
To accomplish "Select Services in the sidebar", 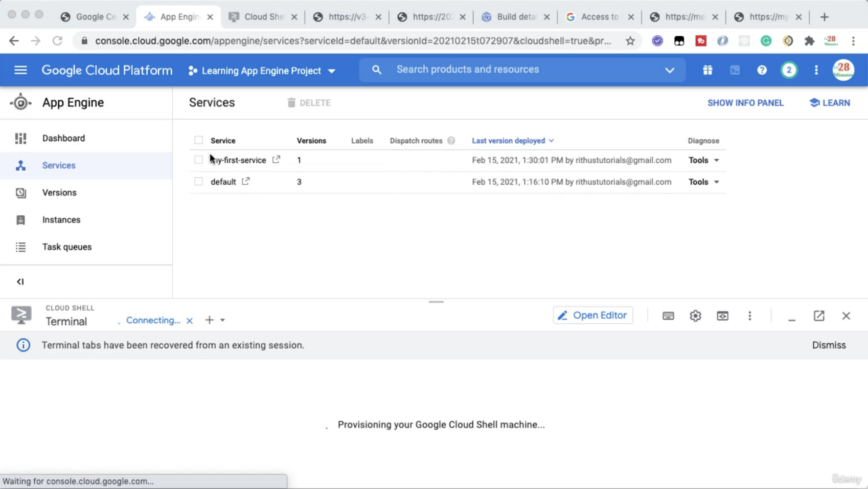I will pos(86,165).
